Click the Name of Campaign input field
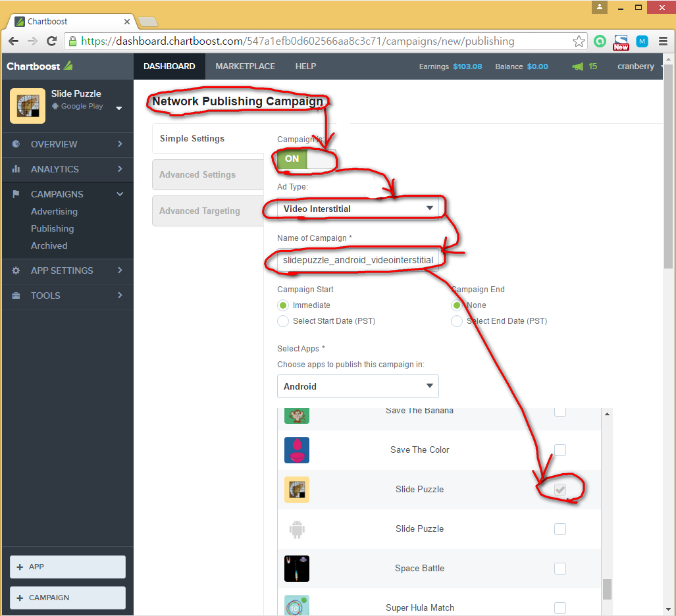Image resolution: width=676 pixels, height=616 pixels. click(x=358, y=260)
